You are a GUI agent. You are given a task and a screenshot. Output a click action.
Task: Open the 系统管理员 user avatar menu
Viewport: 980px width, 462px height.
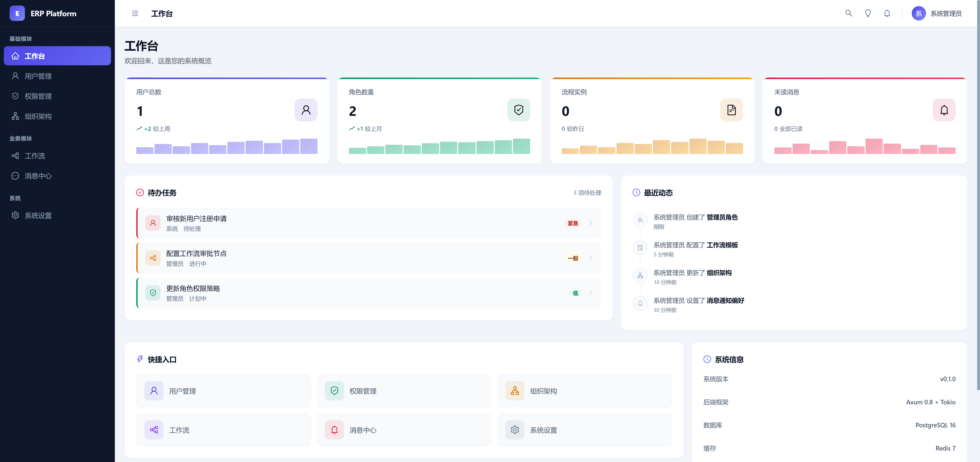918,13
